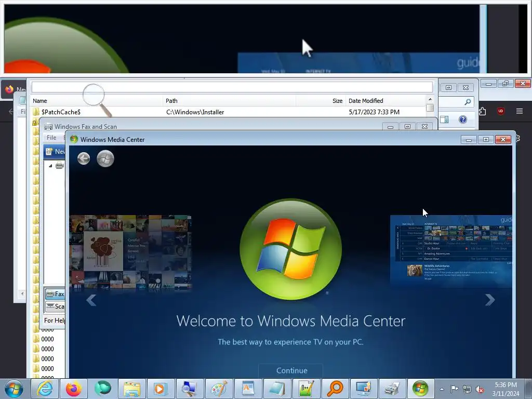Go to the next welcome slide arrow

tap(489, 300)
